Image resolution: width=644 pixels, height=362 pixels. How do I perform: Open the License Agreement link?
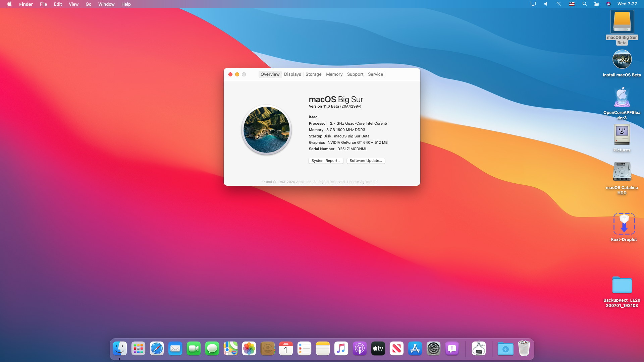point(362,182)
